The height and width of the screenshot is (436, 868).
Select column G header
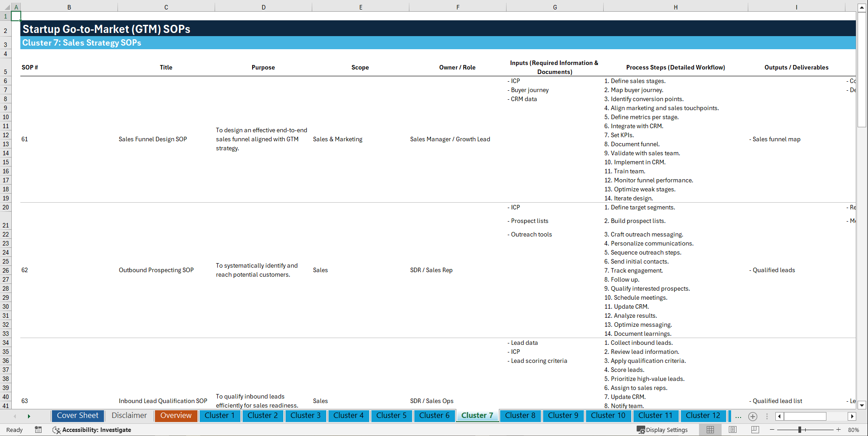pyautogui.click(x=554, y=7)
